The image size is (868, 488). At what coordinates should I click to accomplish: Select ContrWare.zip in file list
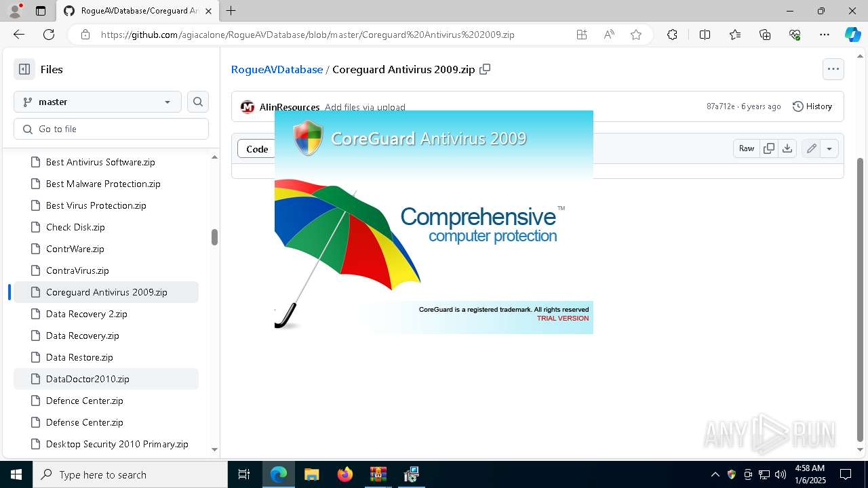pyautogui.click(x=106, y=249)
